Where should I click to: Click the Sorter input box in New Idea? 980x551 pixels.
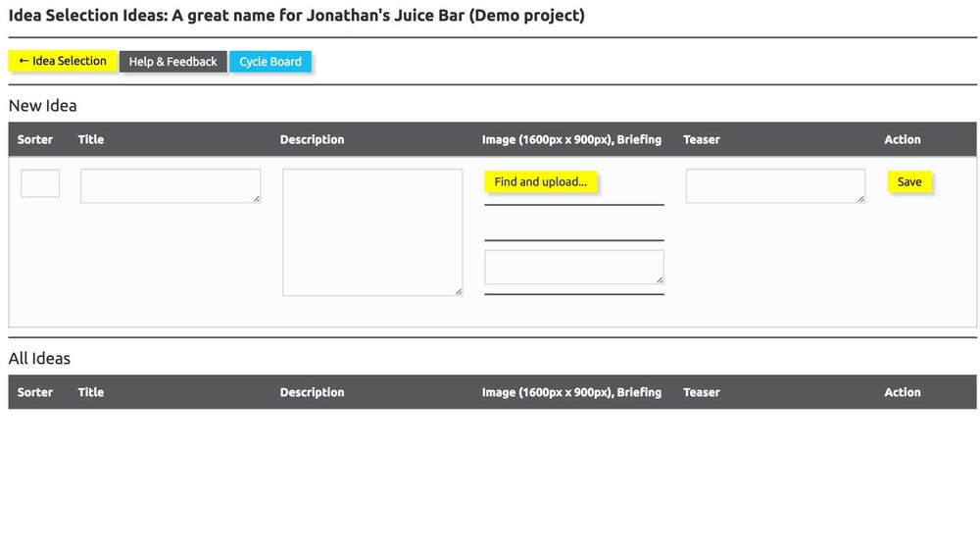[x=40, y=183]
